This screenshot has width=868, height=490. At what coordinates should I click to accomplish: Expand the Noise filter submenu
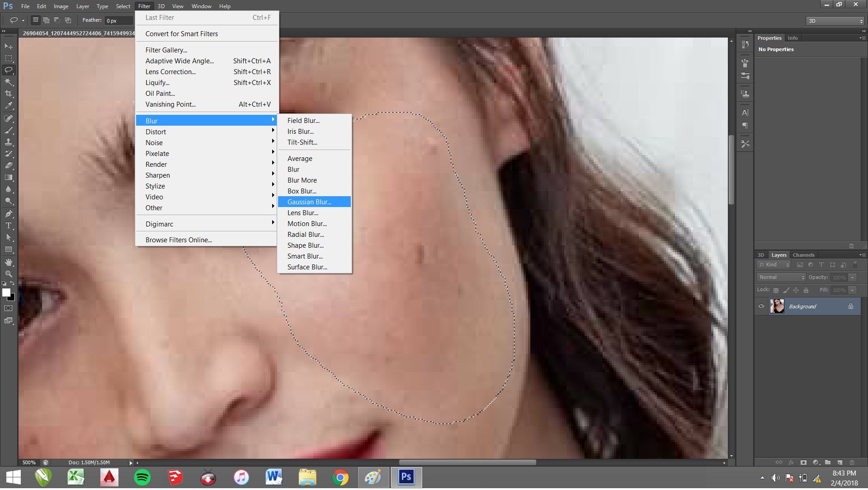(x=206, y=143)
